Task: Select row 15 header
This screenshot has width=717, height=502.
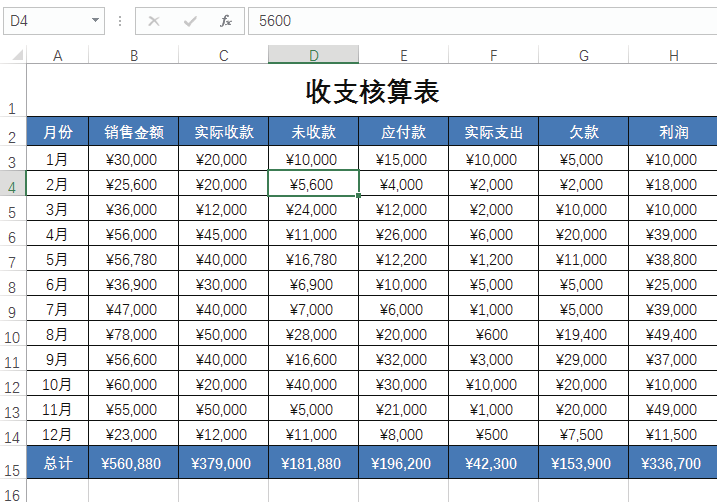Action: pyautogui.click(x=13, y=463)
